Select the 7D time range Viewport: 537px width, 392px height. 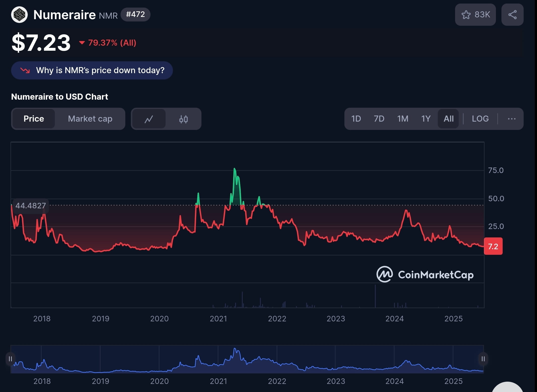[x=379, y=119]
